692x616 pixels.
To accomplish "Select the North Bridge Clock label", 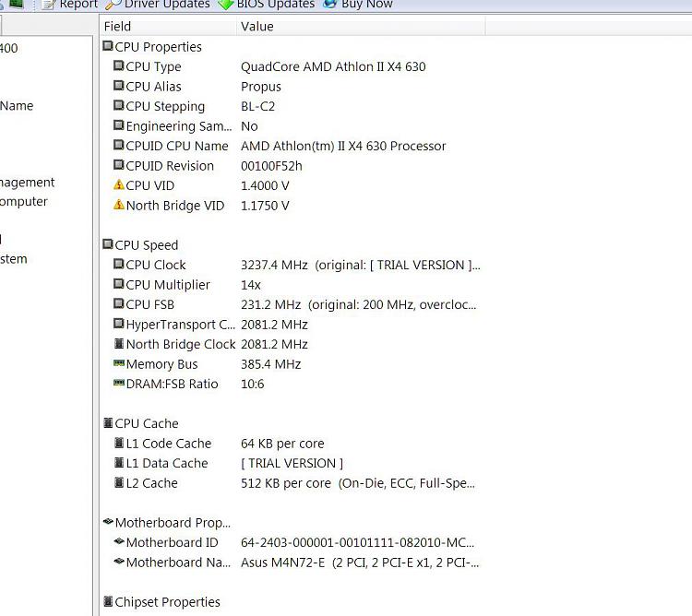I will coord(181,344).
